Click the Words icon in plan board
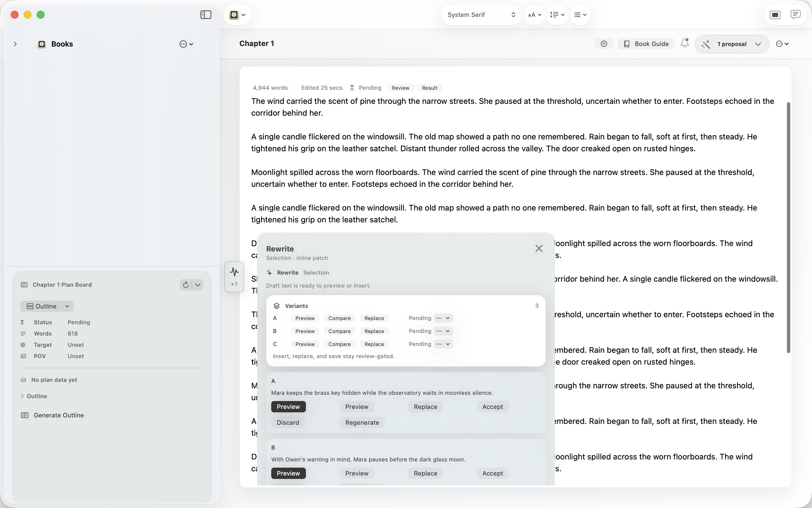The width and height of the screenshot is (812, 508). pyautogui.click(x=23, y=333)
